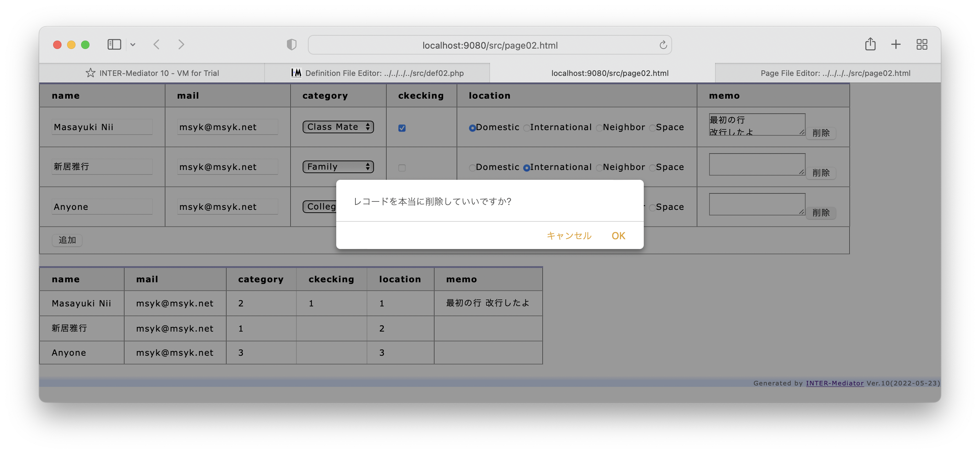Click the Anyone name input field
The image size is (980, 454).
tap(102, 206)
